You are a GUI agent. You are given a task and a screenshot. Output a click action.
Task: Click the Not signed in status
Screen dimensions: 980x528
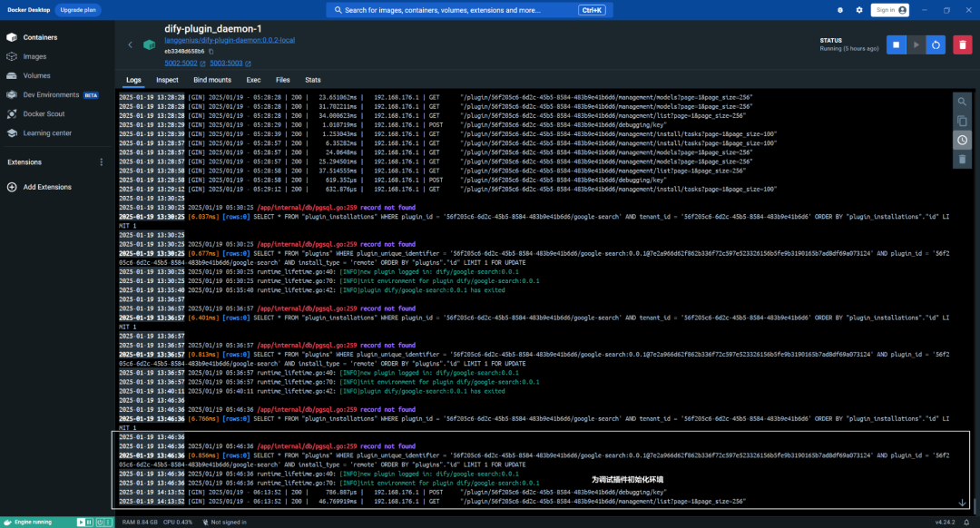coord(224,523)
